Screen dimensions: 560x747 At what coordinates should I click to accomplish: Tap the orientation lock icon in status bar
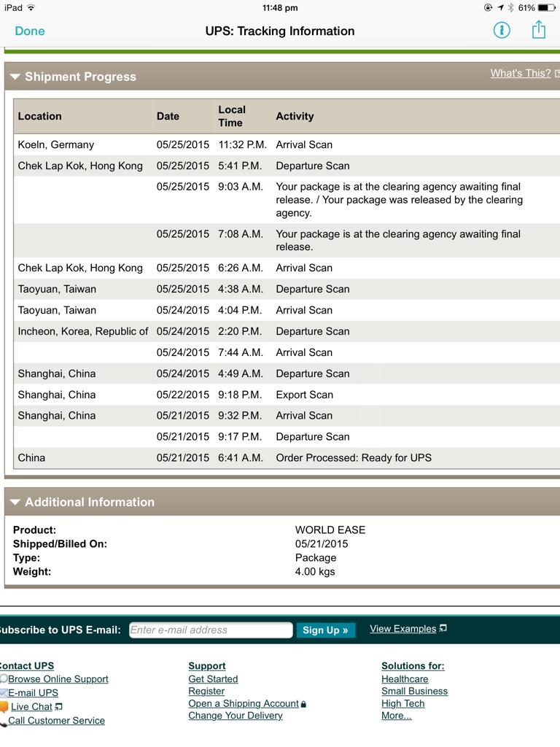pos(488,7)
